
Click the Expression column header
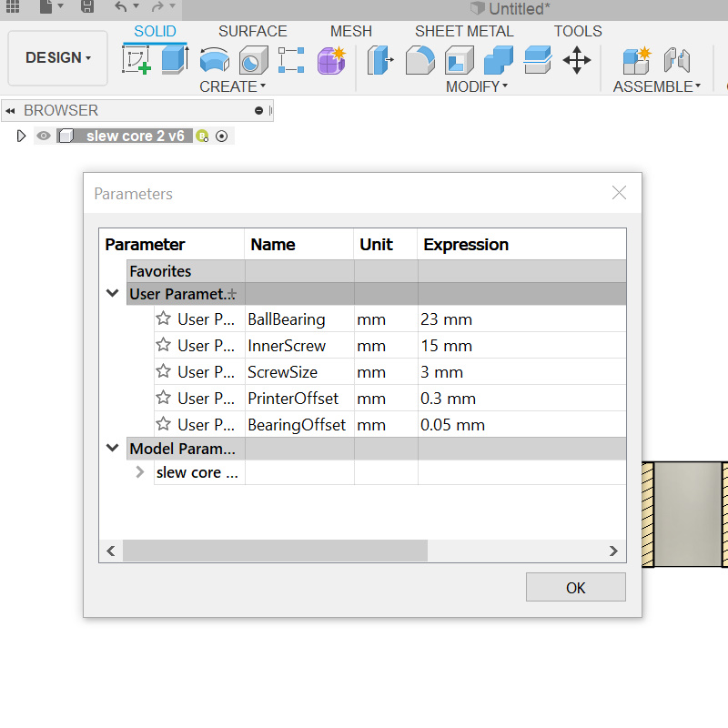point(521,244)
